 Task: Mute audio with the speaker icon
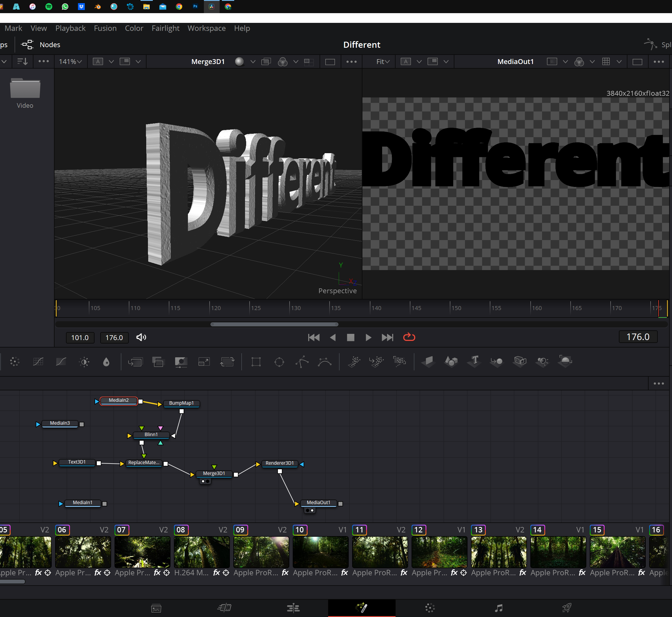pyautogui.click(x=141, y=337)
